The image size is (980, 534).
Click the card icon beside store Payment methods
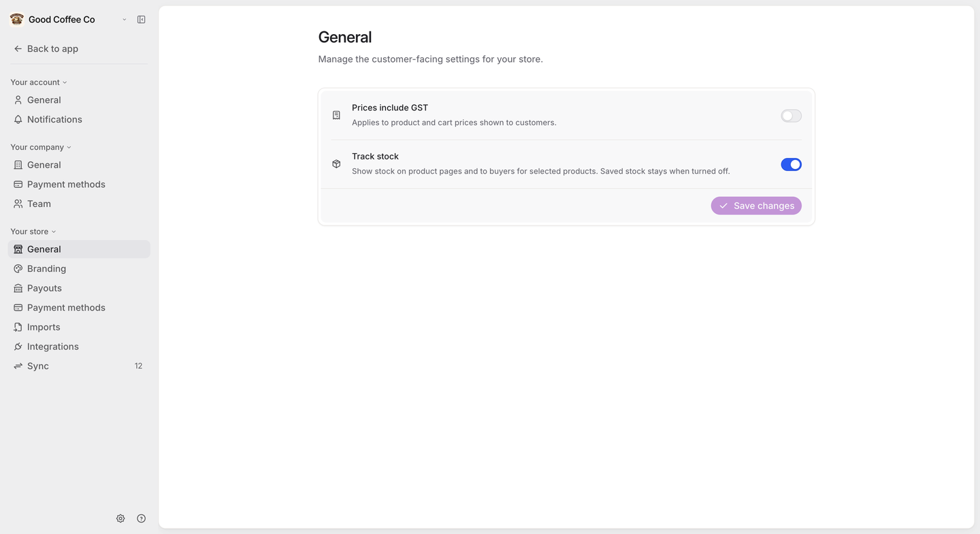tap(18, 308)
